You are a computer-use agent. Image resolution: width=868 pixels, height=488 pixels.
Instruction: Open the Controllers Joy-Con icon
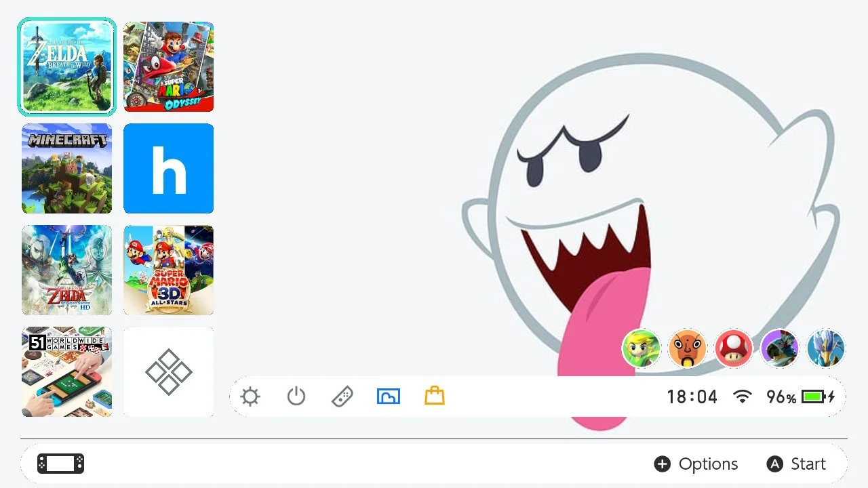tap(342, 396)
